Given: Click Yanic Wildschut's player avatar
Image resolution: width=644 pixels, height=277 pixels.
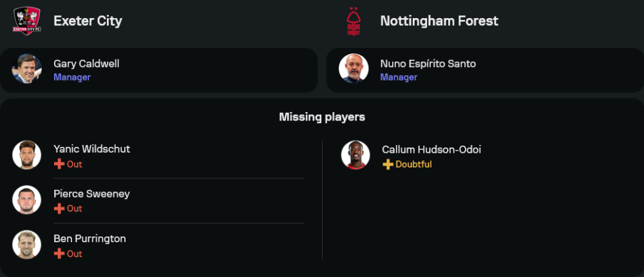Looking at the screenshot, I should 27,155.
